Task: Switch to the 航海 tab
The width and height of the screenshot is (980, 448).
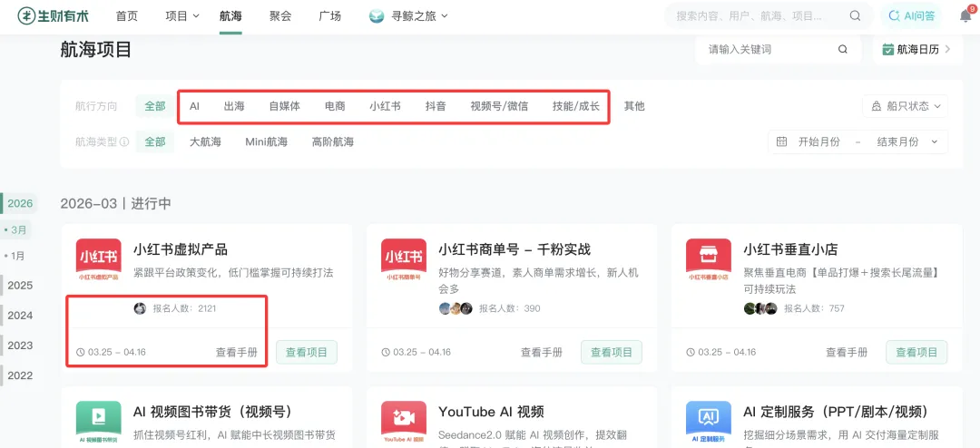Action: [x=230, y=16]
